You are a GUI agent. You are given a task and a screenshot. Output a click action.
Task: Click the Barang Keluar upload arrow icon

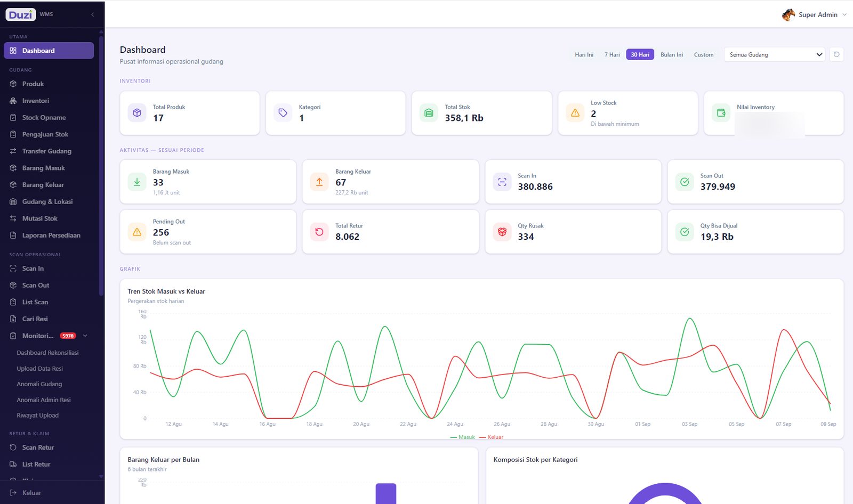319,182
